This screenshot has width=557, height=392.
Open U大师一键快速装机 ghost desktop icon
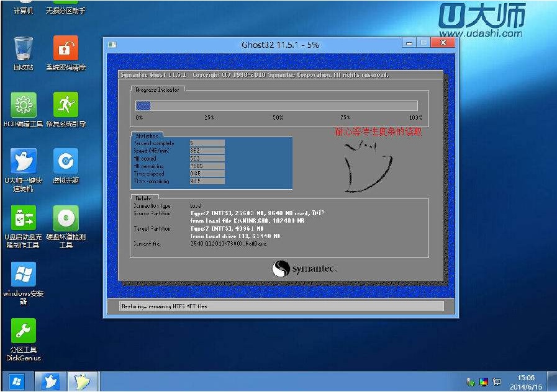(x=24, y=161)
